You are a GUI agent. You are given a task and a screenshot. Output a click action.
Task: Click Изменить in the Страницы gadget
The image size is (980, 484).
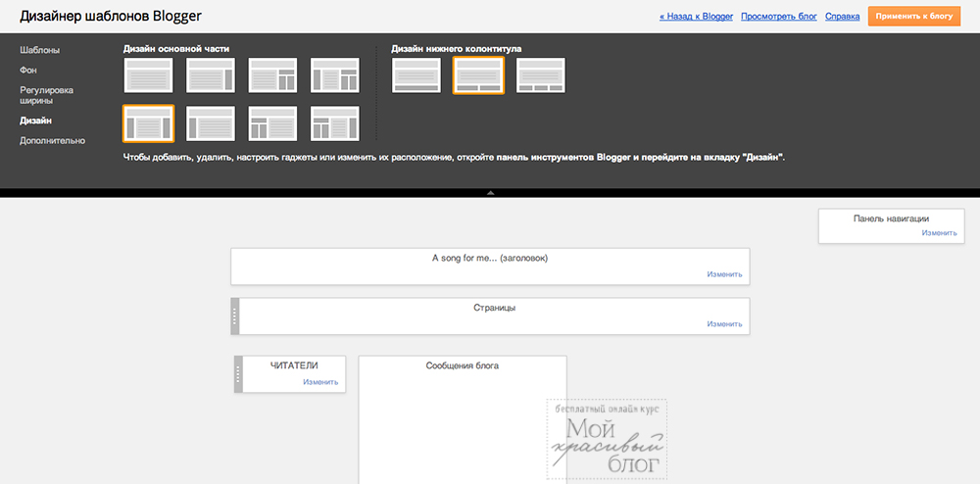(x=725, y=324)
